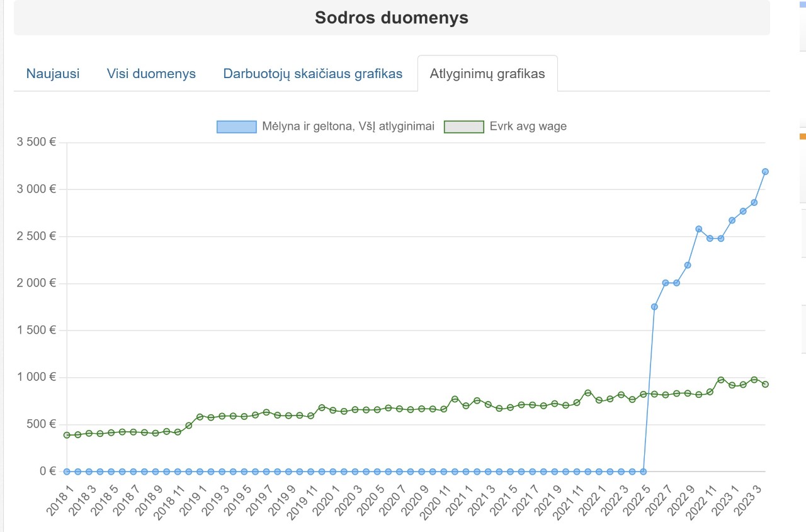Viewport: 806px width, 532px height.
Task: Click the highest blue data point above 3 000 €
Action: coord(765,171)
